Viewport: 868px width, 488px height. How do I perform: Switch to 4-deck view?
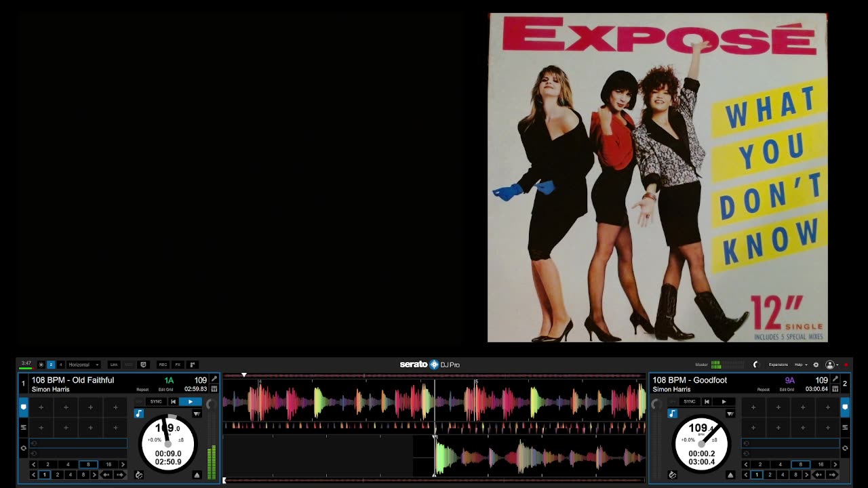click(x=60, y=365)
